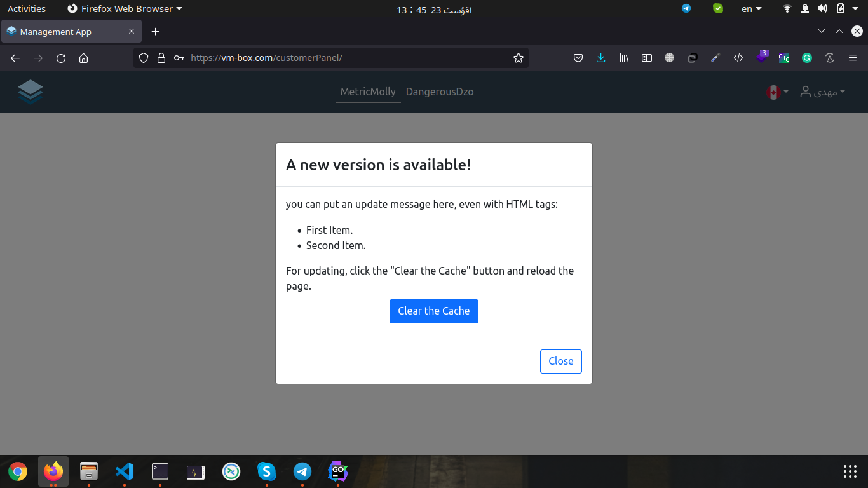Screen dimensions: 868x488
Task: Open Visual Studio Code from the dock
Action: 125,471
